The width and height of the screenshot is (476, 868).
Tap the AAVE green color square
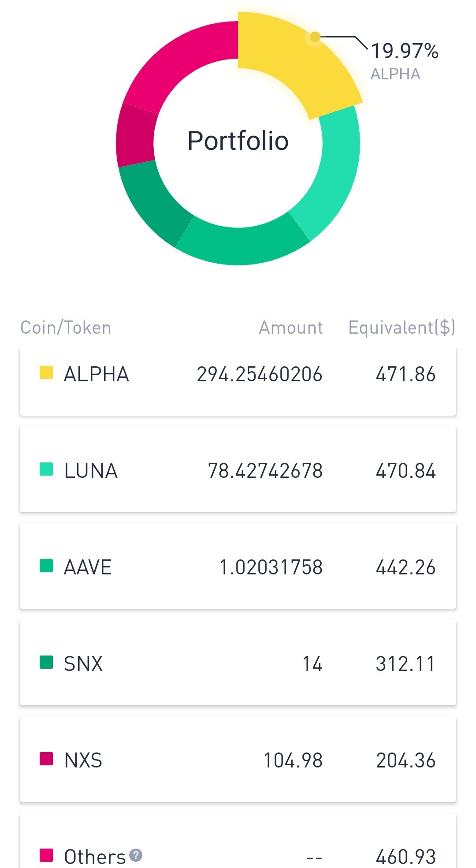tap(46, 566)
